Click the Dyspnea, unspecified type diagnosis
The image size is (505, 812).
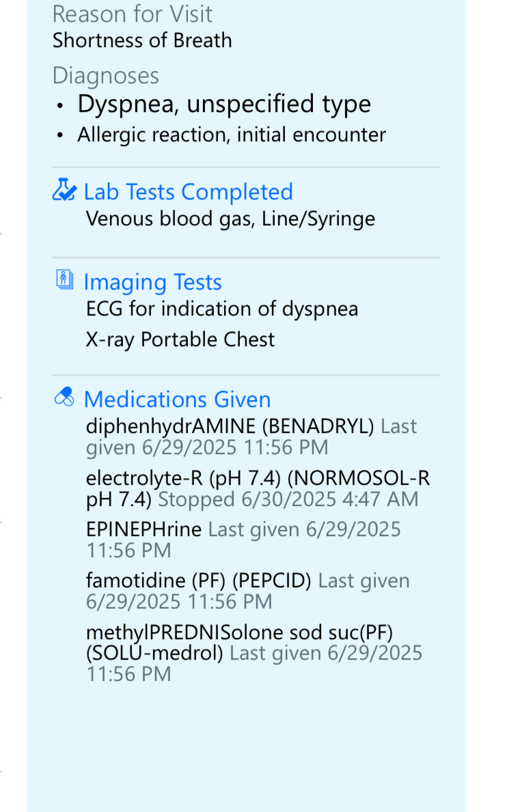click(224, 104)
